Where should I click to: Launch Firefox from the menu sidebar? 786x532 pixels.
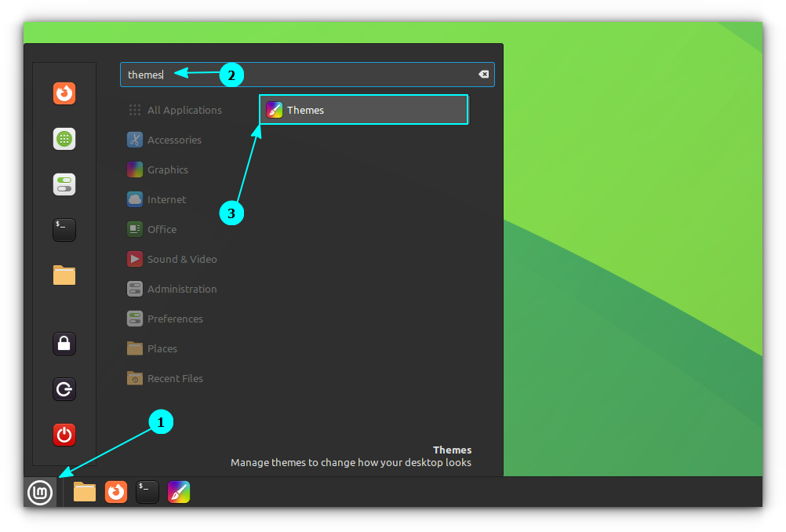coord(64,93)
